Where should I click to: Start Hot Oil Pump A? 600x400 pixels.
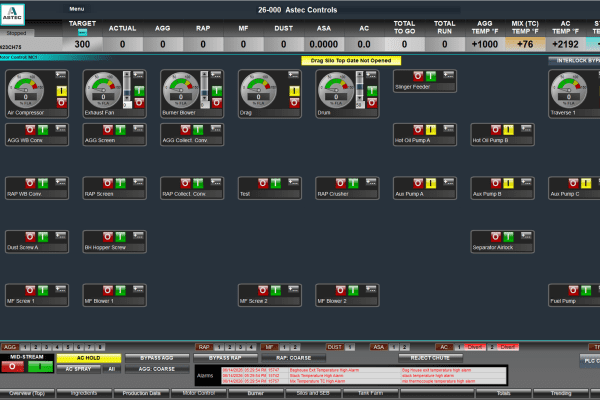431,130
